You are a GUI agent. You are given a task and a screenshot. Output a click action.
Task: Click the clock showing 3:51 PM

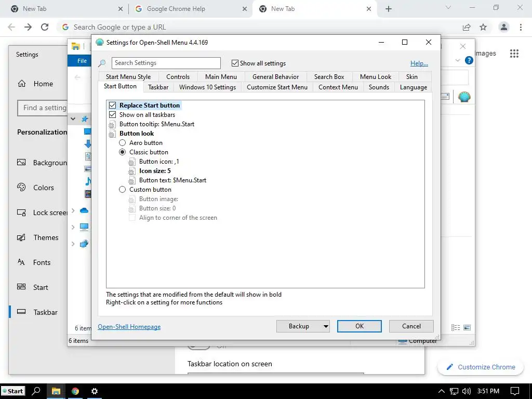488,391
